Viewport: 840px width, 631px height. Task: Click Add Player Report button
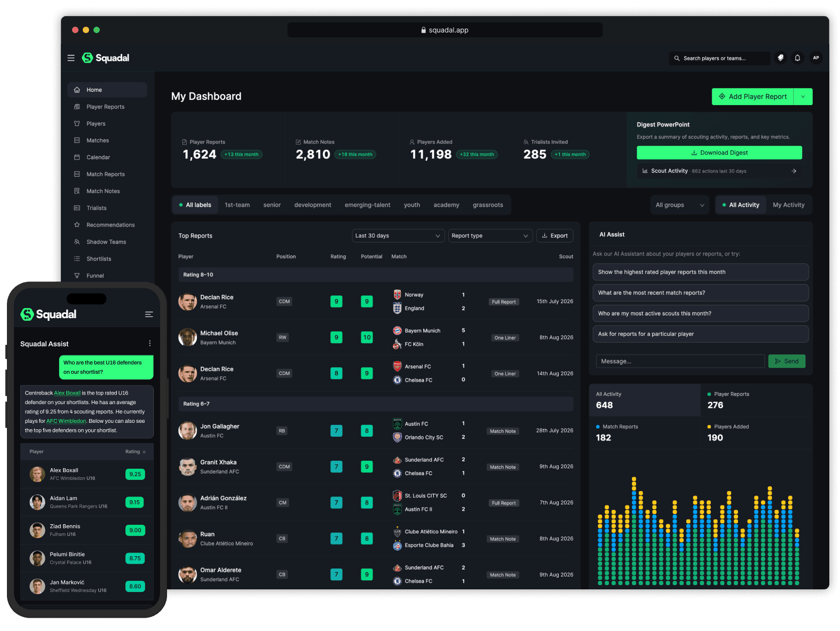point(752,97)
